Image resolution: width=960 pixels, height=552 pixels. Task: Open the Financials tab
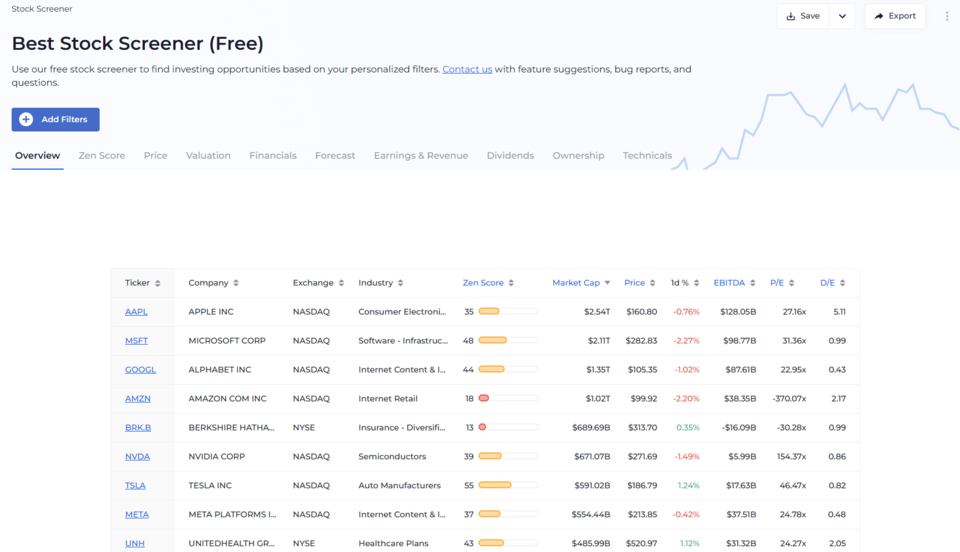(x=272, y=155)
